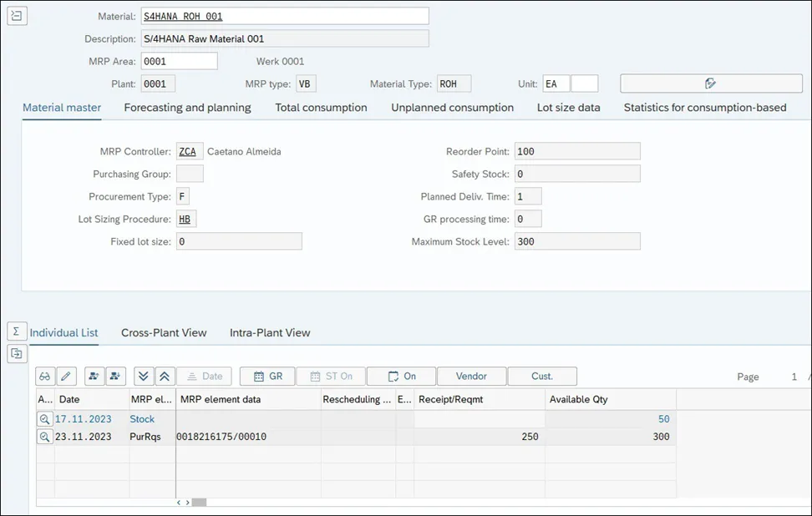Collapse all rows with double-up chevrons

(164, 377)
